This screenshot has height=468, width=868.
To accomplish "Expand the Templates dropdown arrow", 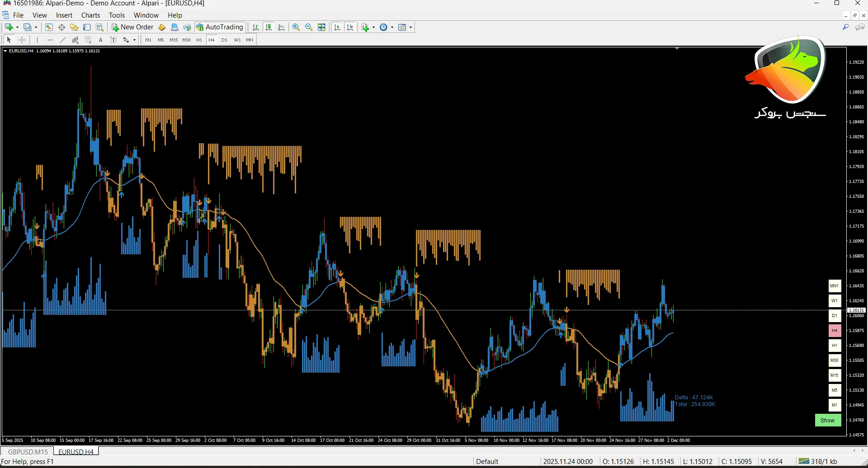I will (410, 27).
